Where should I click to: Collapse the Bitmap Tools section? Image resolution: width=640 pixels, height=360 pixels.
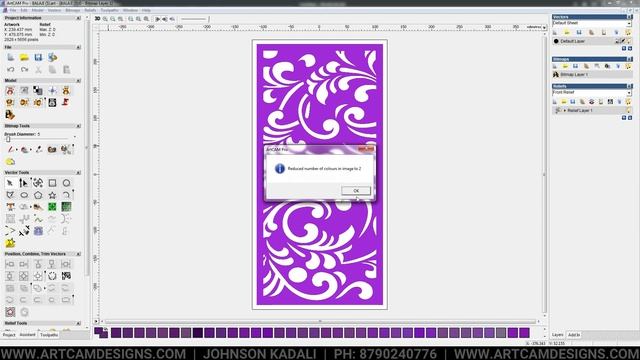pyautogui.click(x=78, y=126)
